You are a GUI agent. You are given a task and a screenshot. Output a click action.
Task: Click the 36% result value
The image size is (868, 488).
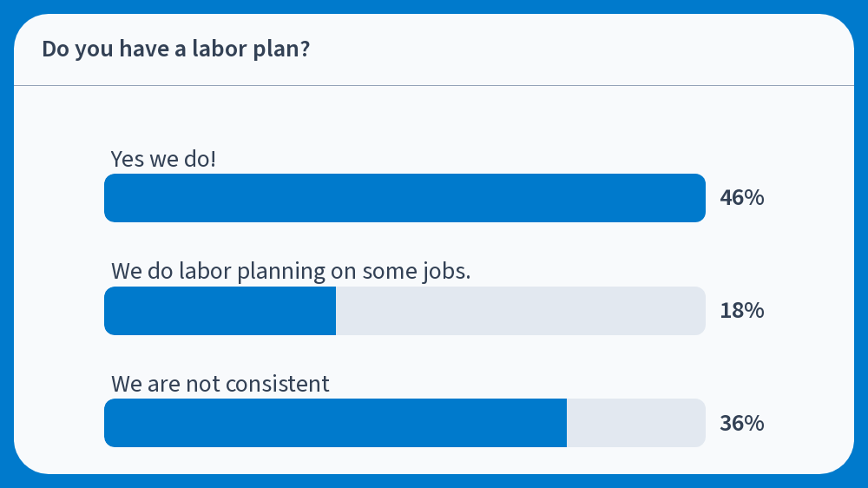(742, 423)
